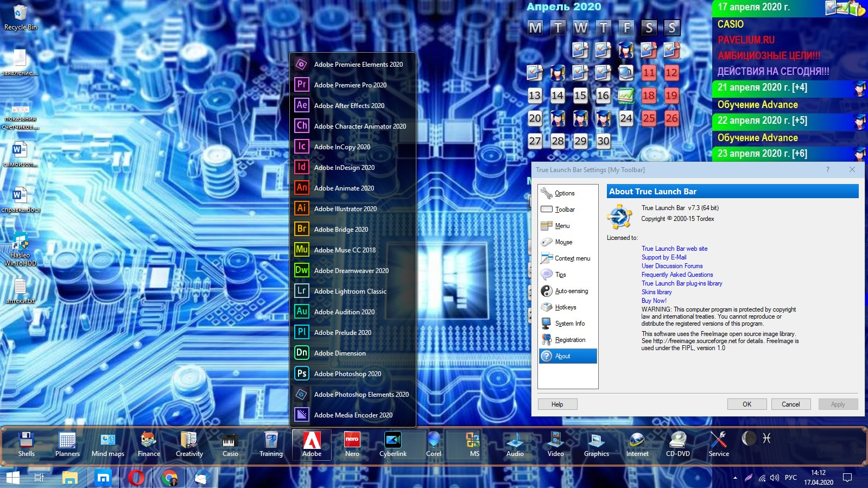Open the Audio launch bar group

pos(515,445)
